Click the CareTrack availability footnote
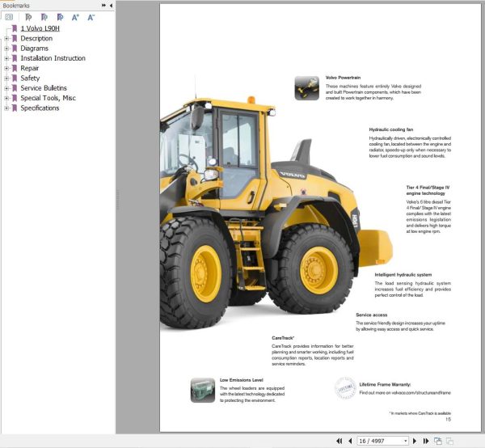This screenshot has height=448, width=485. pos(420,413)
